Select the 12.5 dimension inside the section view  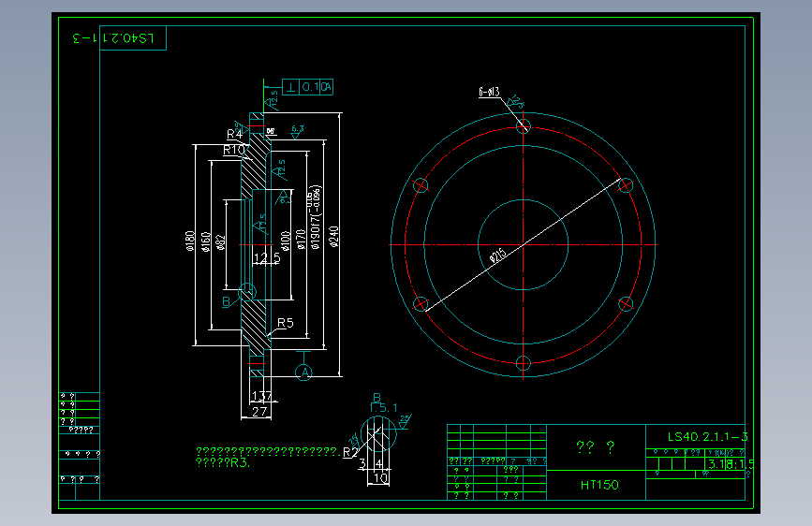[267, 257]
